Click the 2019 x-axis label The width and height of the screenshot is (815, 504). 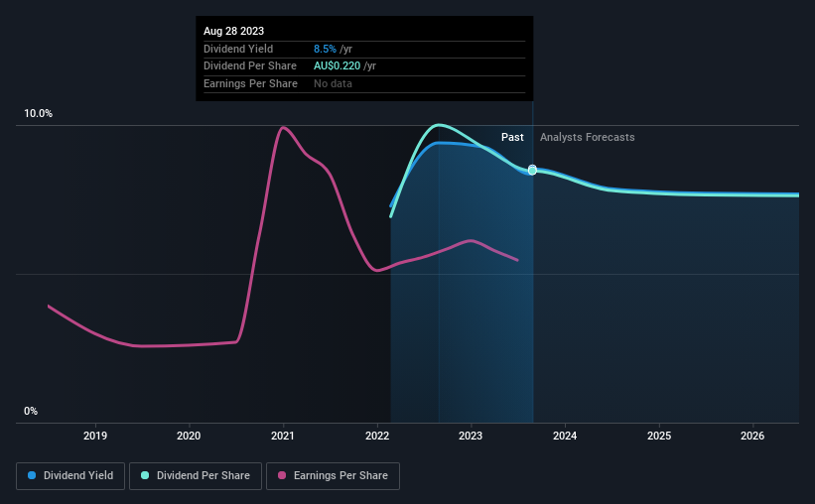coord(95,436)
